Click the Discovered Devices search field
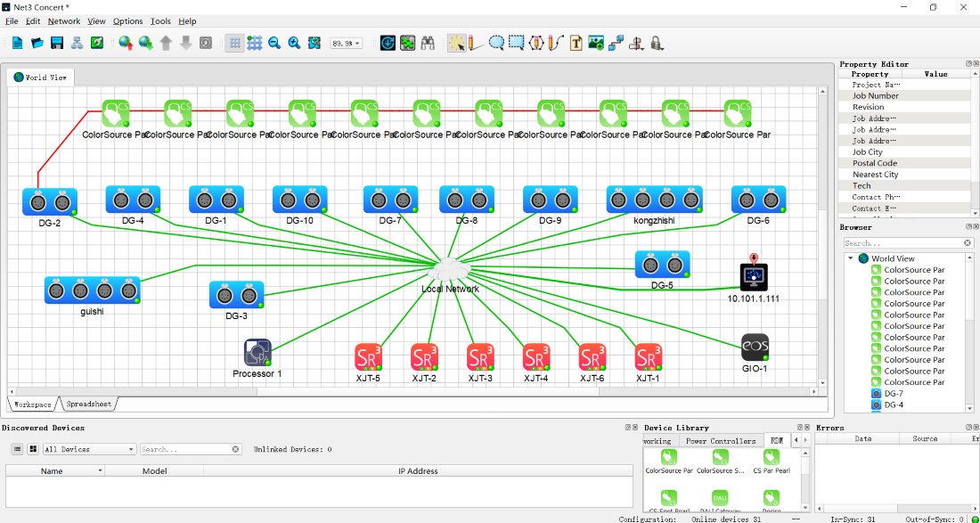 (x=185, y=449)
